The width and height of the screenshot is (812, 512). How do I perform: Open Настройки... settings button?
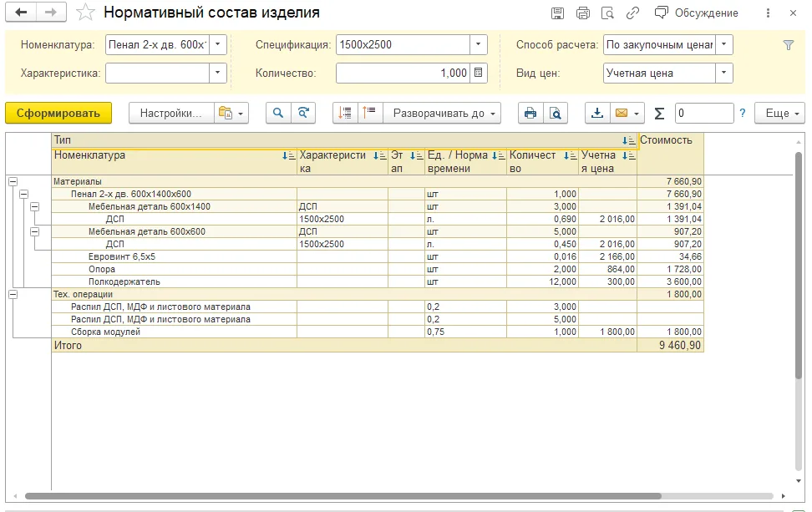[171, 113]
